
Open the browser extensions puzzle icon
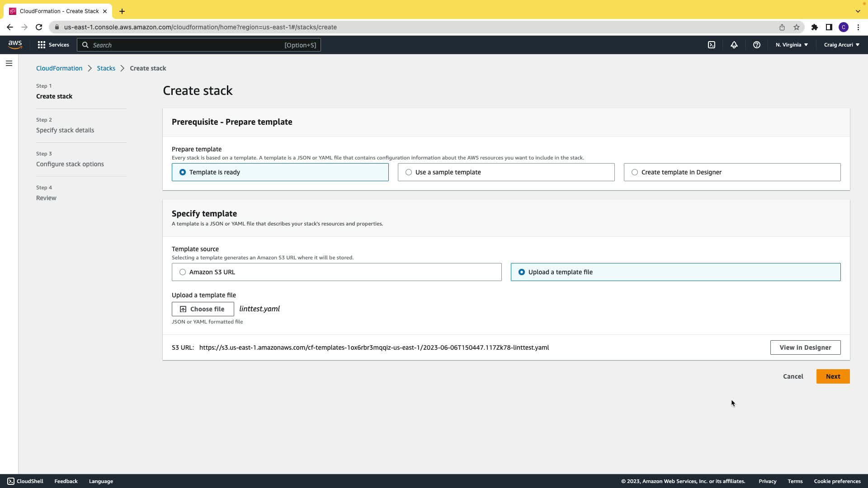click(x=815, y=27)
